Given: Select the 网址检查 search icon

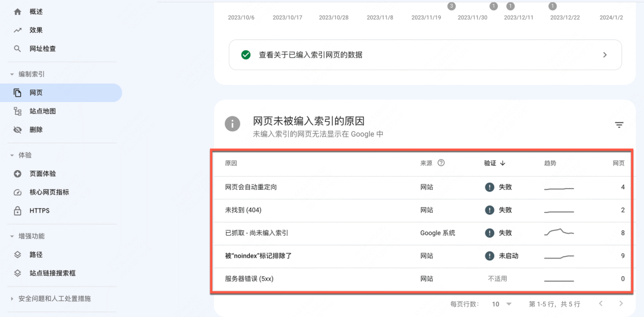Looking at the screenshot, I should (x=17, y=49).
